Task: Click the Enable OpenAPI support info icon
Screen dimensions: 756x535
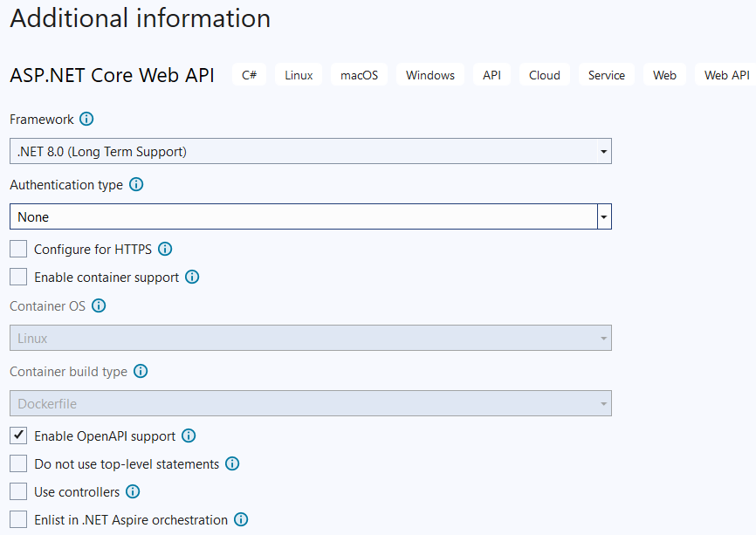Action: click(x=189, y=436)
